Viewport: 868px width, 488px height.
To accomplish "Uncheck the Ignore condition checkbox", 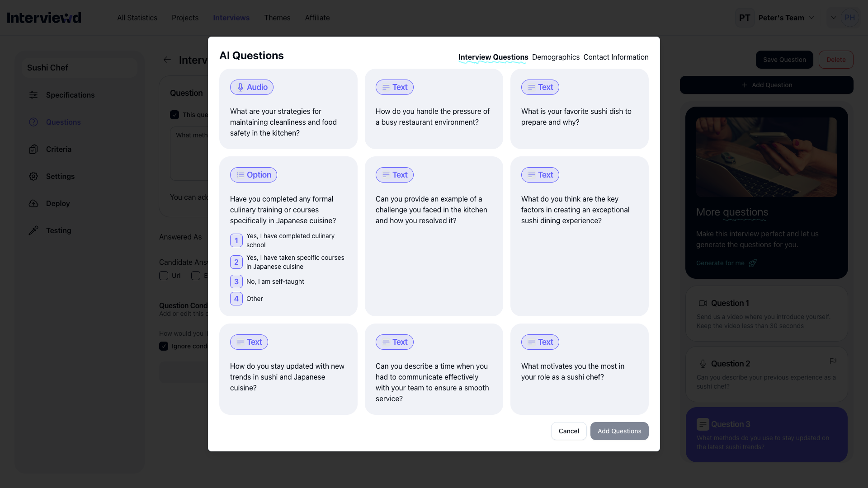I will coord(164,346).
